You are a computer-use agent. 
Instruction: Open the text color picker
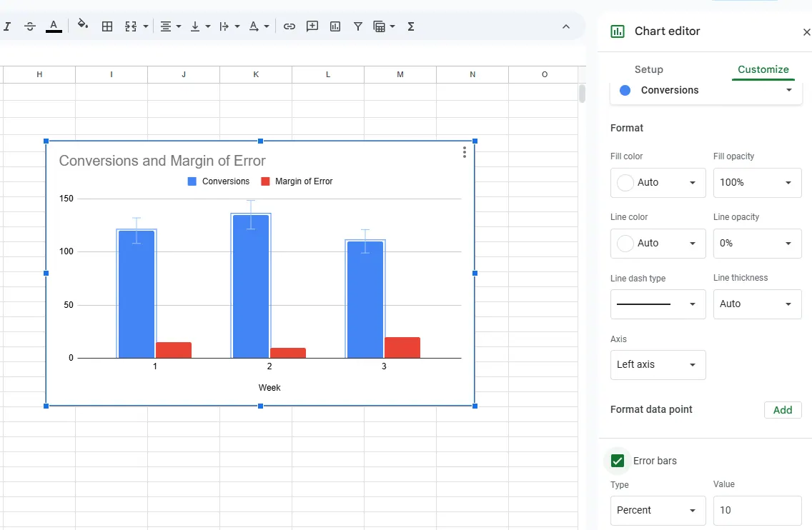coord(53,26)
